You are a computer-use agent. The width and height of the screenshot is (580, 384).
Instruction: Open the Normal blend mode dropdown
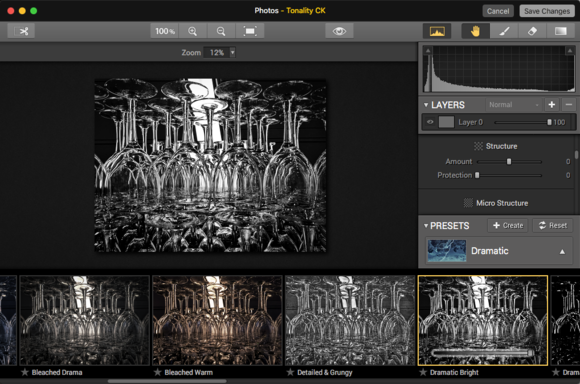tap(513, 105)
